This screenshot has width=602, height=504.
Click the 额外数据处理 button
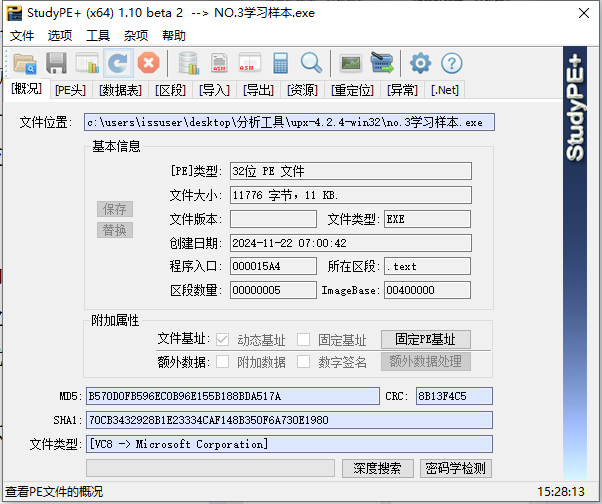pos(426,362)
